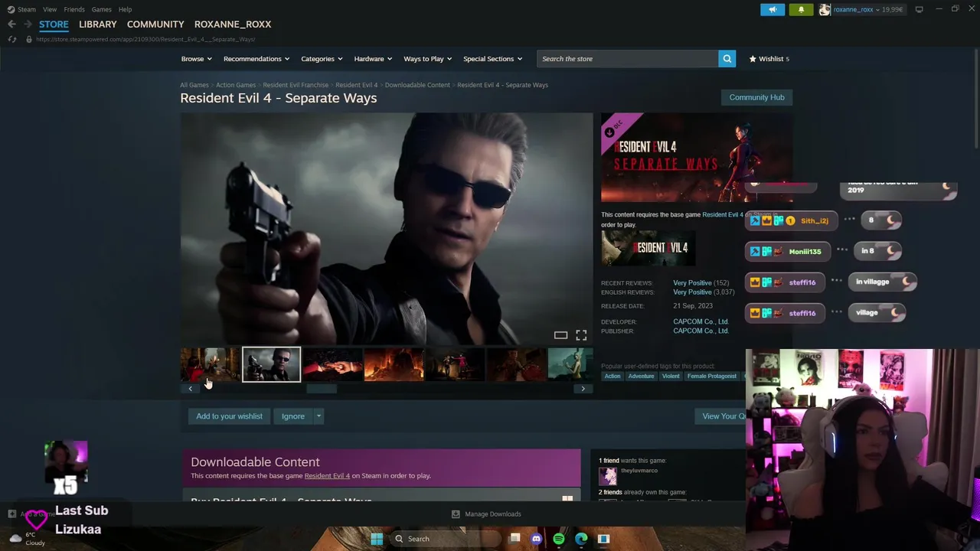
Task: Switch to Big Picture mode monitor icon
Action: pos(920,9)
